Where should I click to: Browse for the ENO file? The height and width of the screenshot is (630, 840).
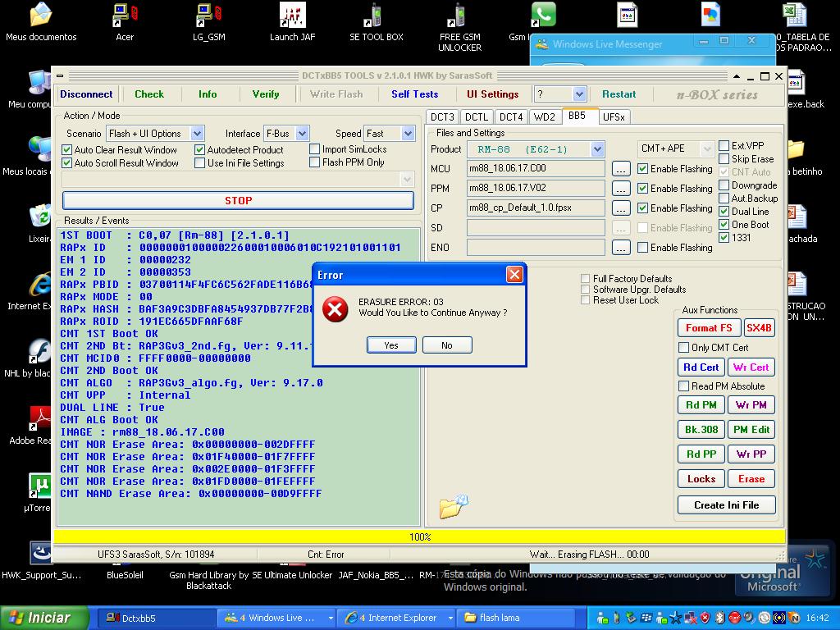click(620, 248)
